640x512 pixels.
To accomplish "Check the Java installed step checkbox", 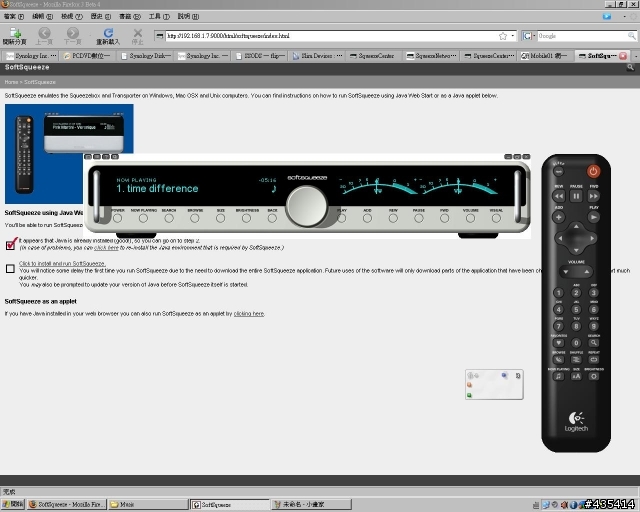I will 11,245.
